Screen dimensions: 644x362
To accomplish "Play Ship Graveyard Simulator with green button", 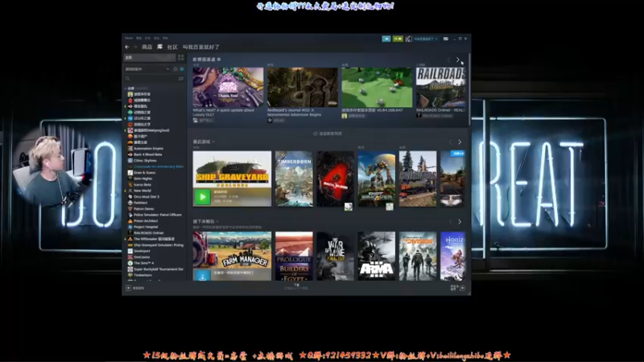I will click(202, 197).
